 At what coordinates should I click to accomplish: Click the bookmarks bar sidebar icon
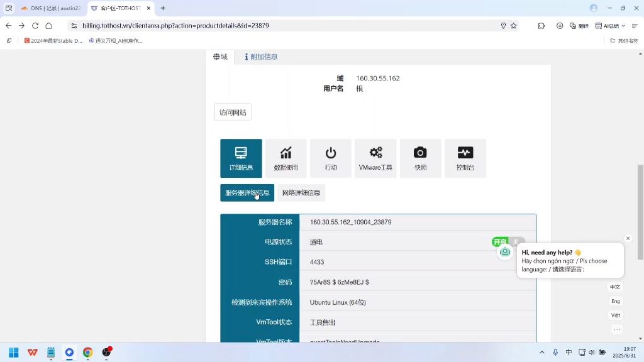click(x=9, y=41)
